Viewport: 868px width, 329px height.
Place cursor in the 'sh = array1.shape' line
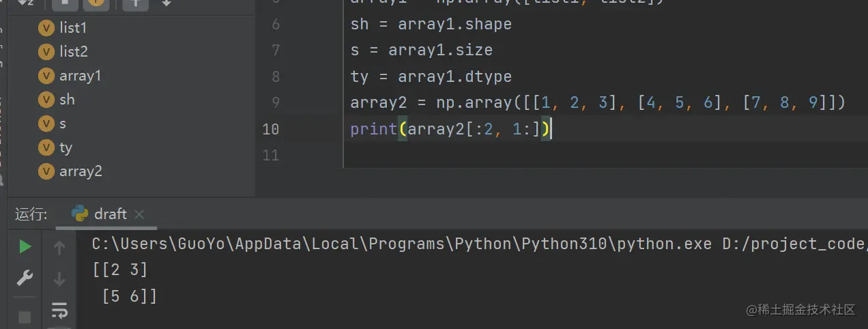tap(431, 25)
